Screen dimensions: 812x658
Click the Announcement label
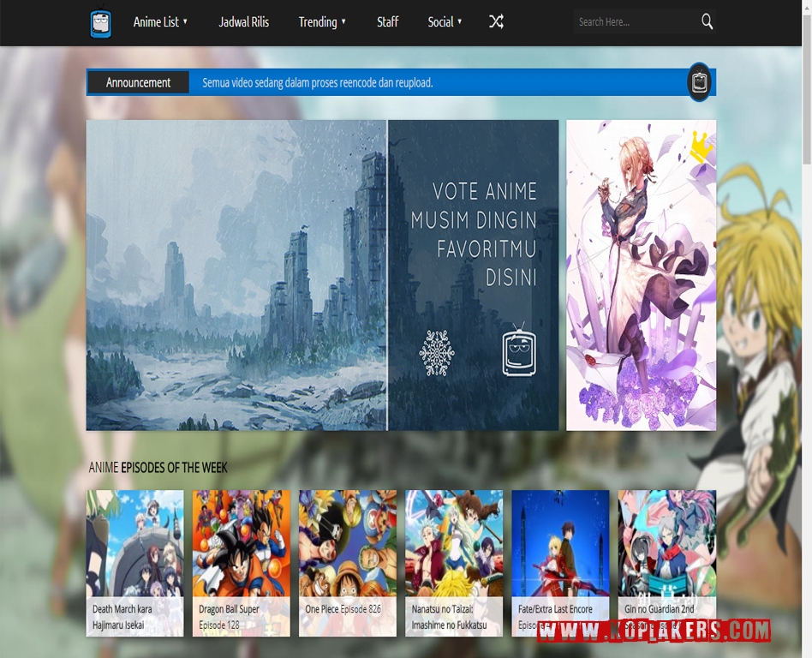pos(138,82)
